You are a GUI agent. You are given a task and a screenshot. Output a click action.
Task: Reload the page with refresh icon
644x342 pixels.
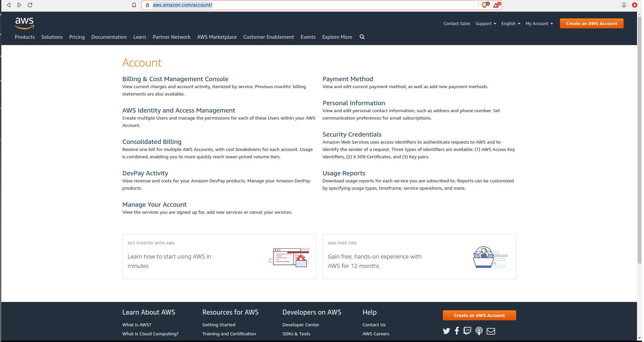(x=30, y=5)
